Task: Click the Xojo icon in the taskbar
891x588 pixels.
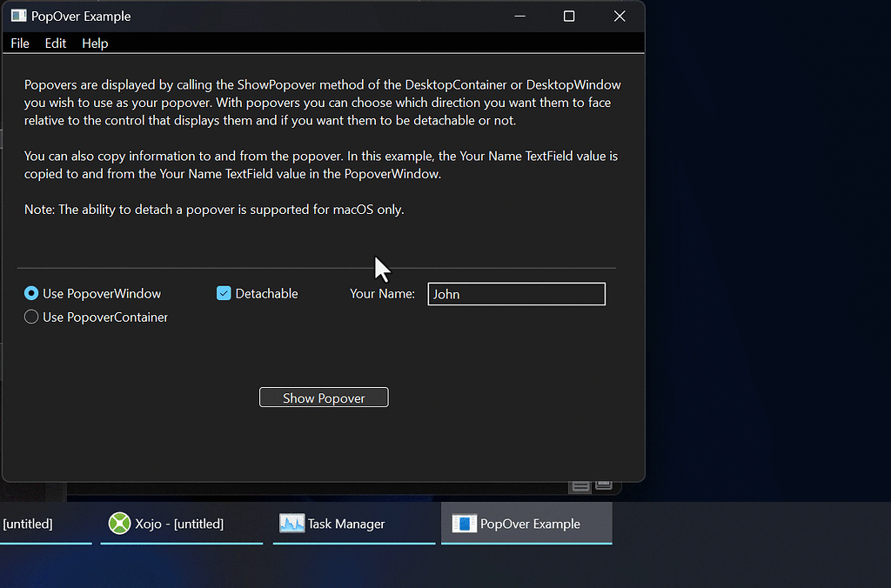Action: click(118, 524)
